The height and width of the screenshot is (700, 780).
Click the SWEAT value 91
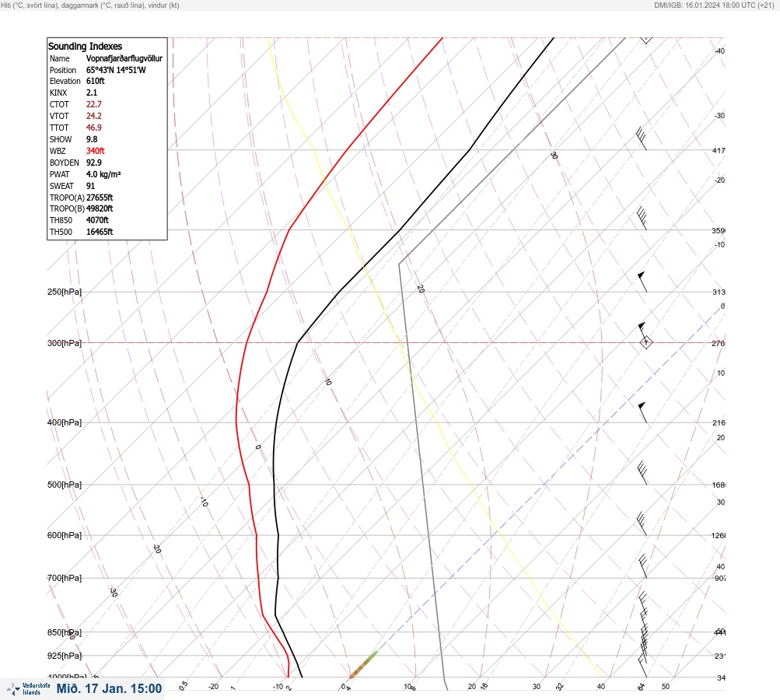(90, 186)
